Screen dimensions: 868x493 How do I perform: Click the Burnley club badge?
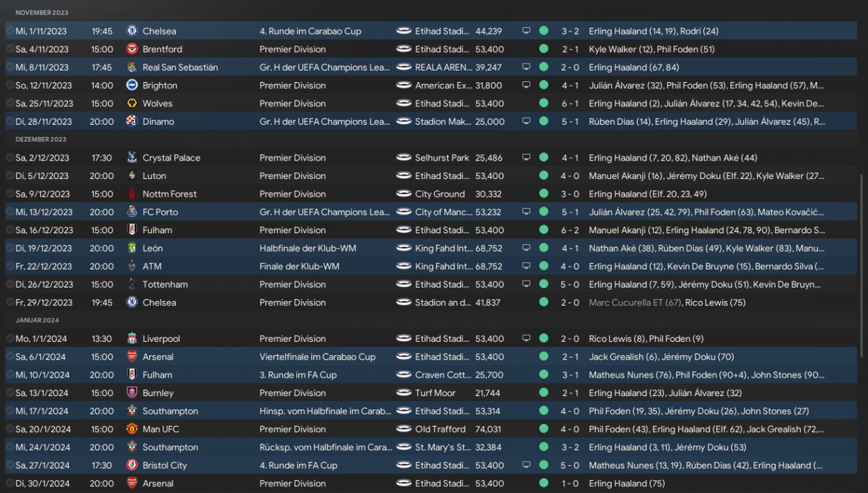point(132,393)
